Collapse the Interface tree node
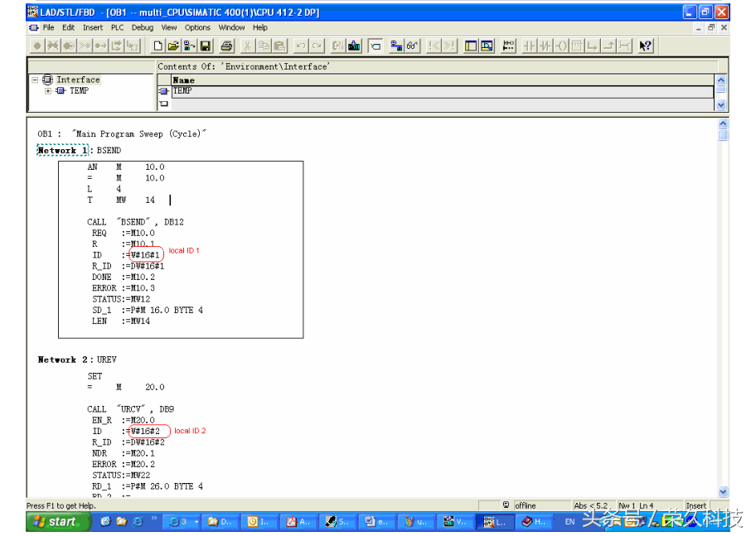This screenshot has height=536, width=756. pos(35,80)
